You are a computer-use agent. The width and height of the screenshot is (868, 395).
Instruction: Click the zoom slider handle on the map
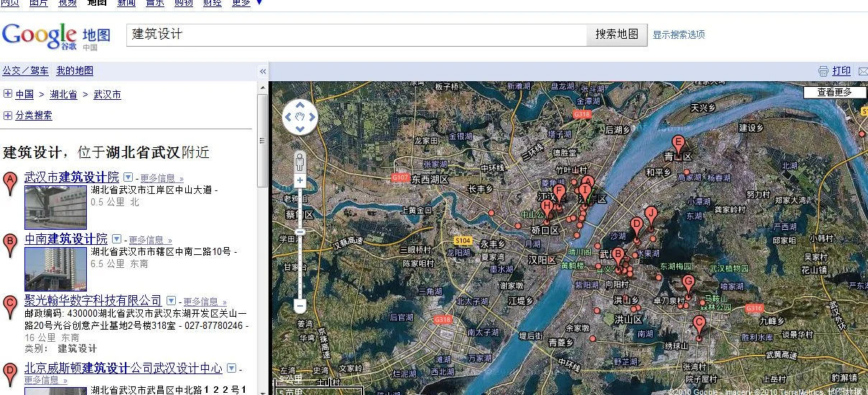pyautogui.click(x=300, y=231)
